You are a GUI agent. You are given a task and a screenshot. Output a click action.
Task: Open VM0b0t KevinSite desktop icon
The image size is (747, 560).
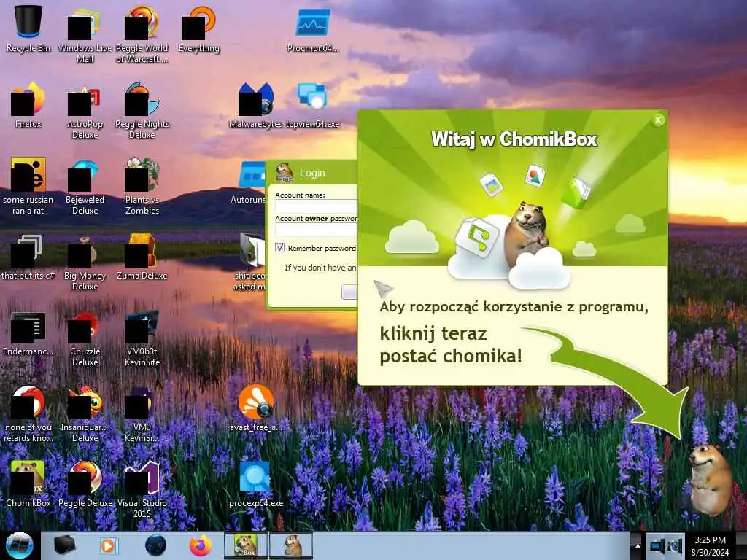pos(142,337)
